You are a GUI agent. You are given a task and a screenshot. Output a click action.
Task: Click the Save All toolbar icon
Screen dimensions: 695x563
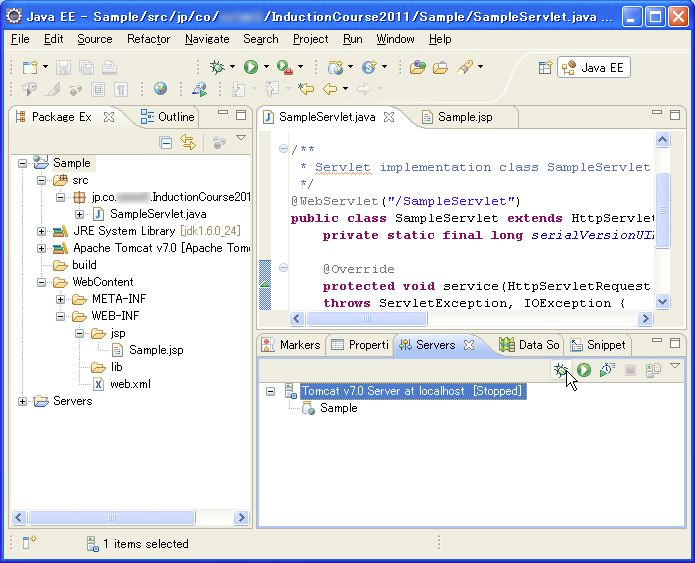click(x=86, y=67)
